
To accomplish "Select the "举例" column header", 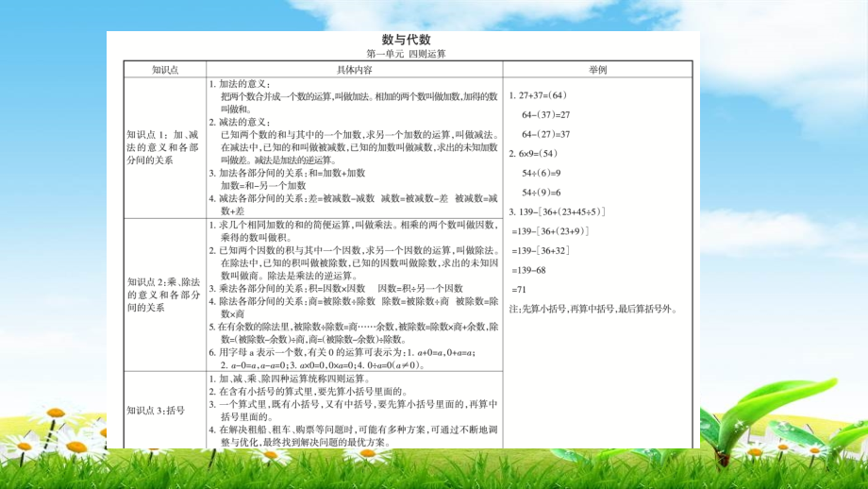I will click(x=597, y=70).
